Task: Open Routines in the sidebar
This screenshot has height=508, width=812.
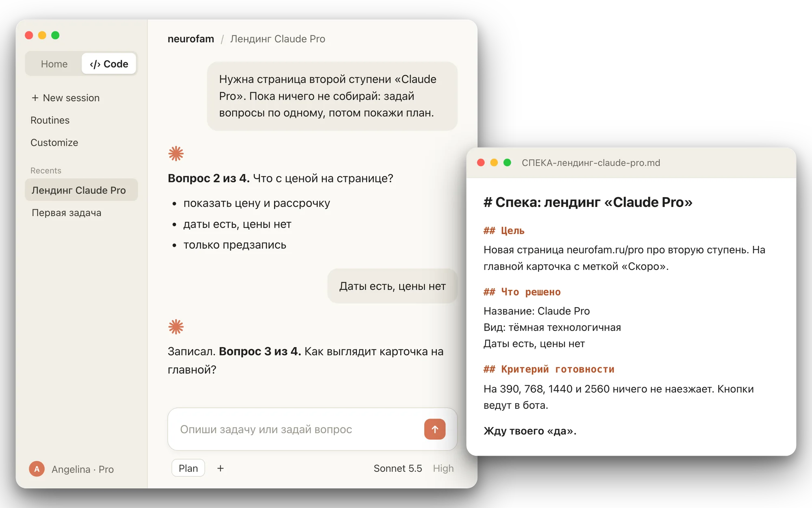Action: click(x=50, y=120)
